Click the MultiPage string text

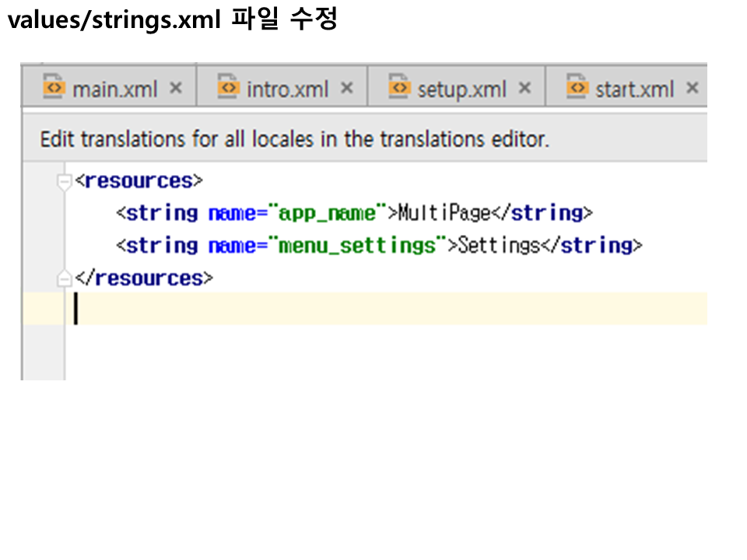click(444, 213)
